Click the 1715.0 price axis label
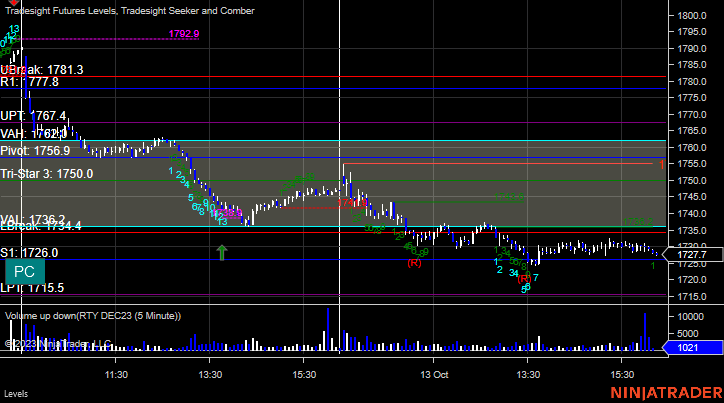This screenshot has width=724, height=403. pyautogui.click(x=692, y=296)
